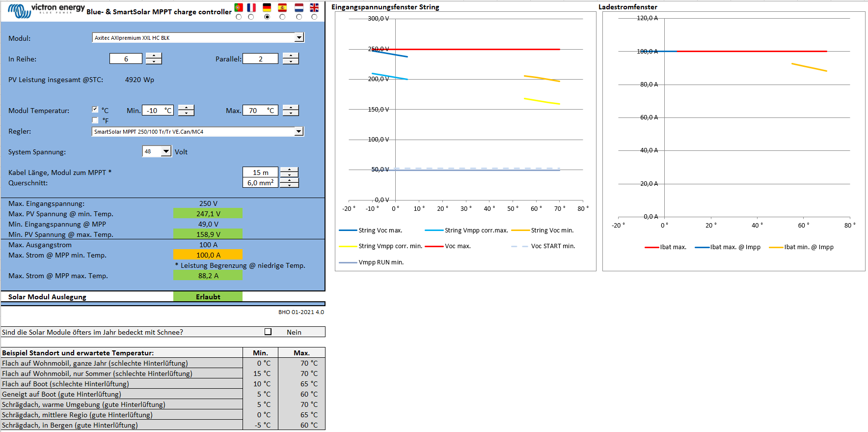
Task: Toggle the °C temperature unit checkbox
Action: pyautogui.click(x=95, y=110)
